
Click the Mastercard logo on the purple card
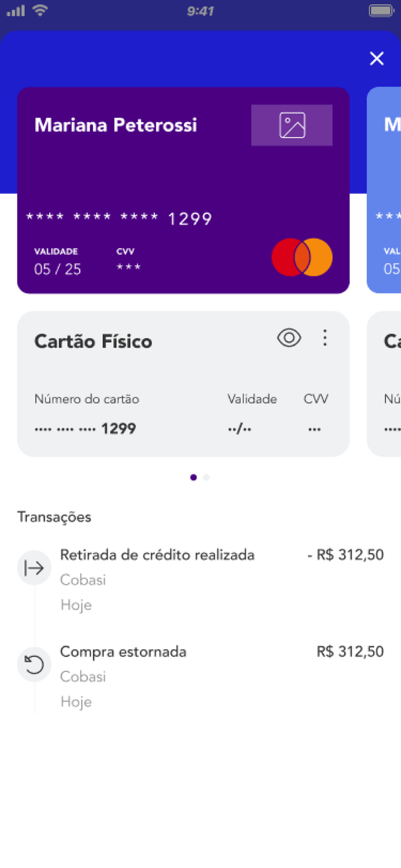coord(301,256)
